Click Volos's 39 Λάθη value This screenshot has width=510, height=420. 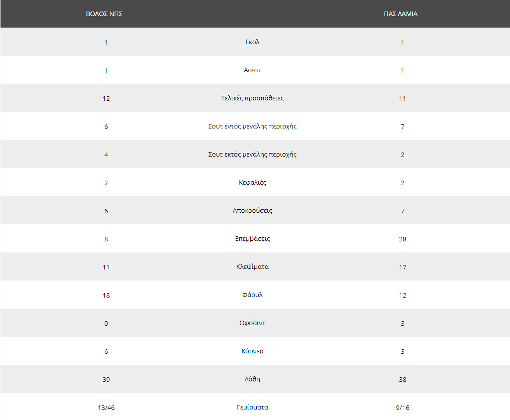pyautogui.click(x=106, y=380)
